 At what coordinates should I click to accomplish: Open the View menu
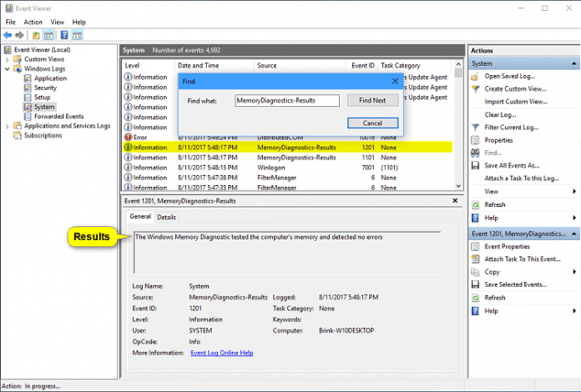click(x=57, y=23)
